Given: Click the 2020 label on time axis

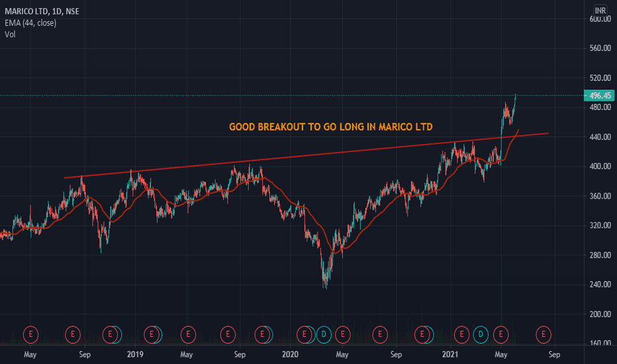Looking at the screenshot, I should (x=290, y=355).
